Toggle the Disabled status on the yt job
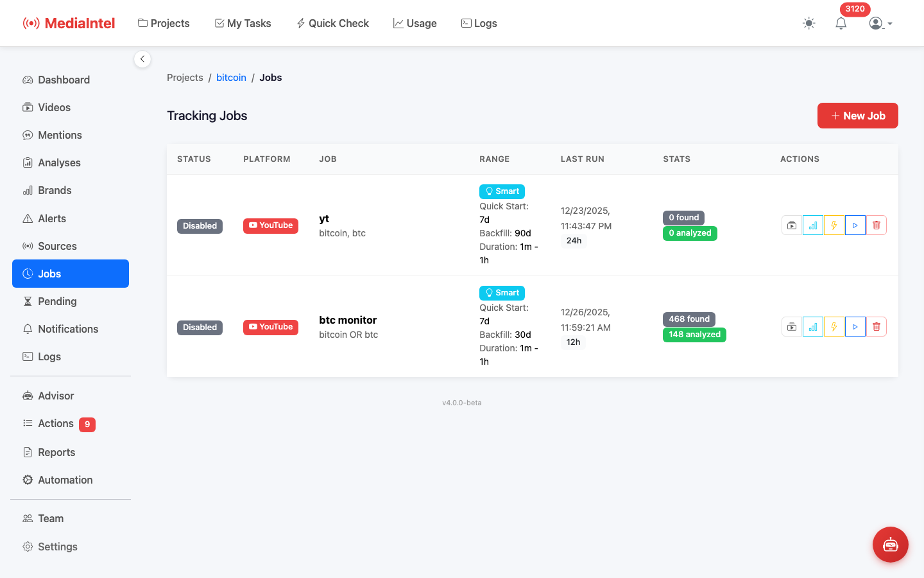The image size is (924, 578). (x=200, y=225)
